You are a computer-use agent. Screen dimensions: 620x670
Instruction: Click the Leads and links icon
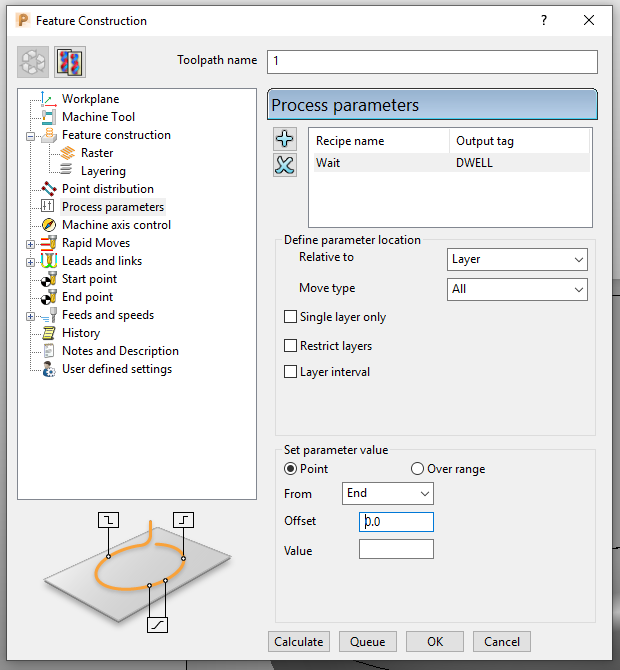(x=49, y=261)
